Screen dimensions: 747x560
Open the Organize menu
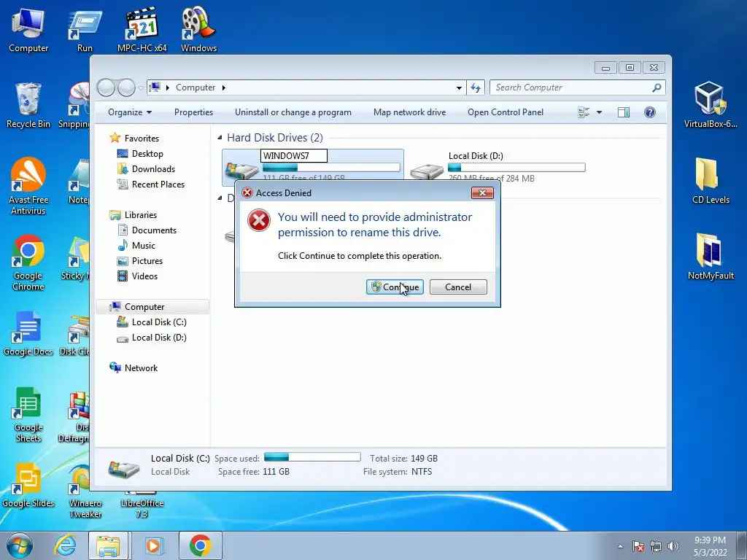pyautogui.click(x=130, y=112)
